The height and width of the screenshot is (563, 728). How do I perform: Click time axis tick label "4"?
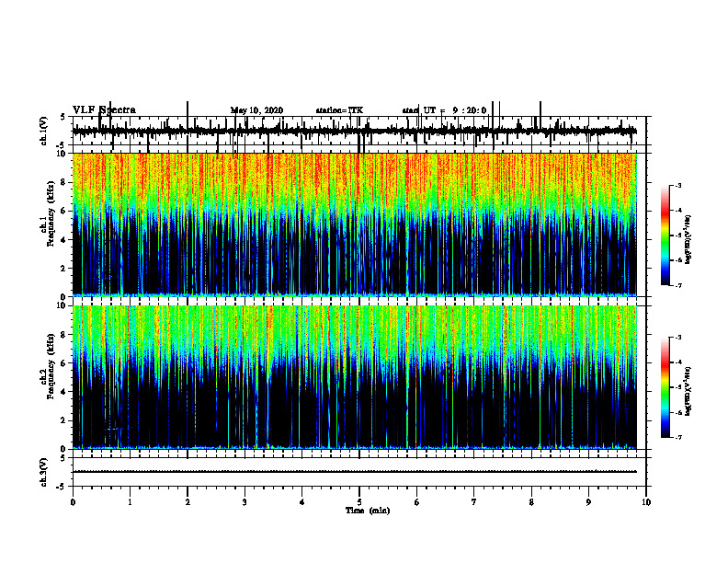(302, 502)
